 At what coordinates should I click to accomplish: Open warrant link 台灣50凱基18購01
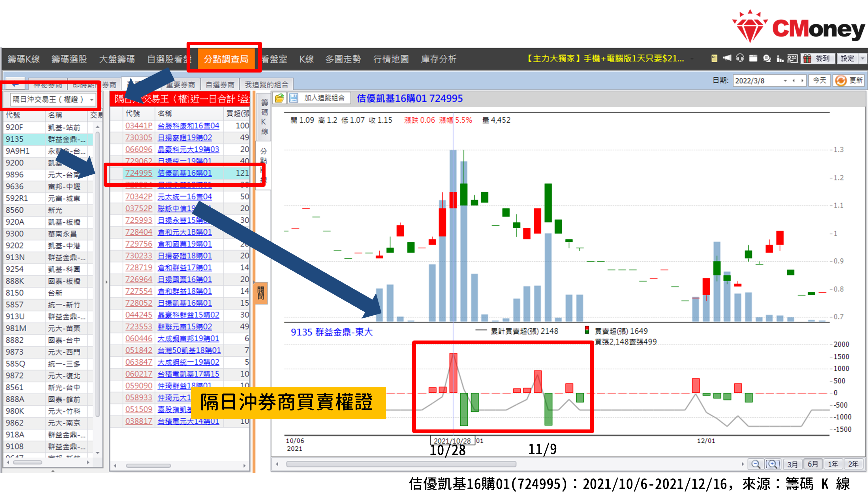pos(189,350)
